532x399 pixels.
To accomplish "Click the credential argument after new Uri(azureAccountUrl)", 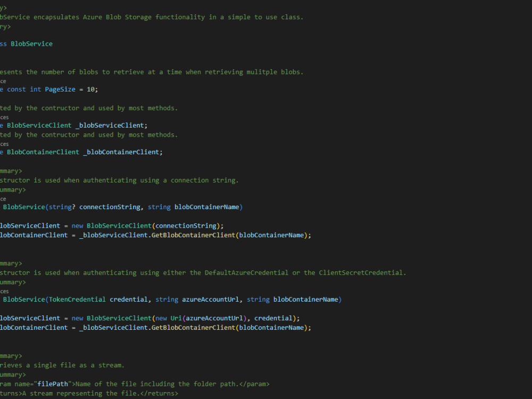I will coord(273,318).
